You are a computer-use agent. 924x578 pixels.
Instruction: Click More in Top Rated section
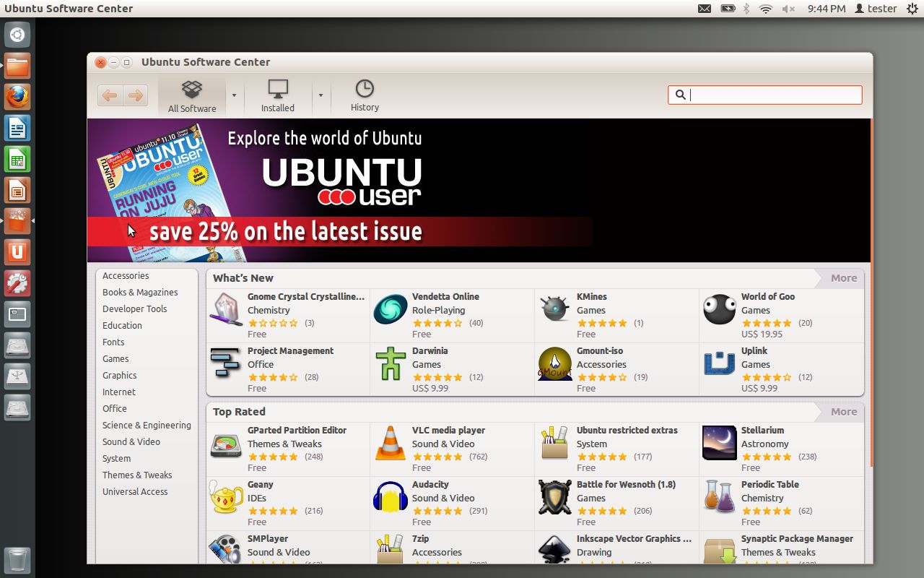point(844,412)
